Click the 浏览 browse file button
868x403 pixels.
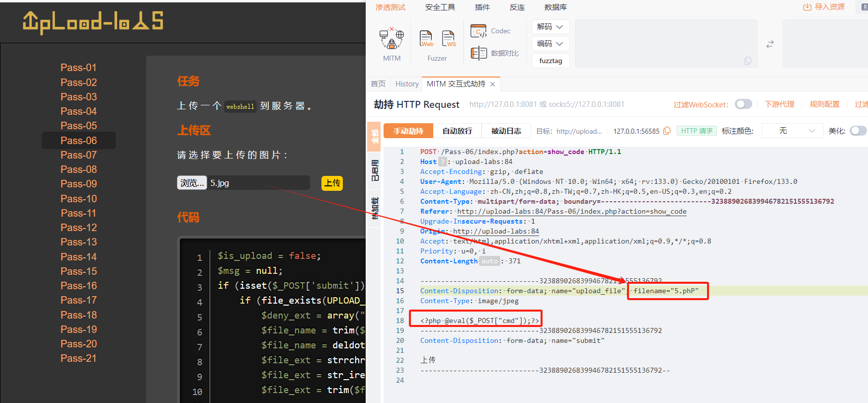(192, 183)
